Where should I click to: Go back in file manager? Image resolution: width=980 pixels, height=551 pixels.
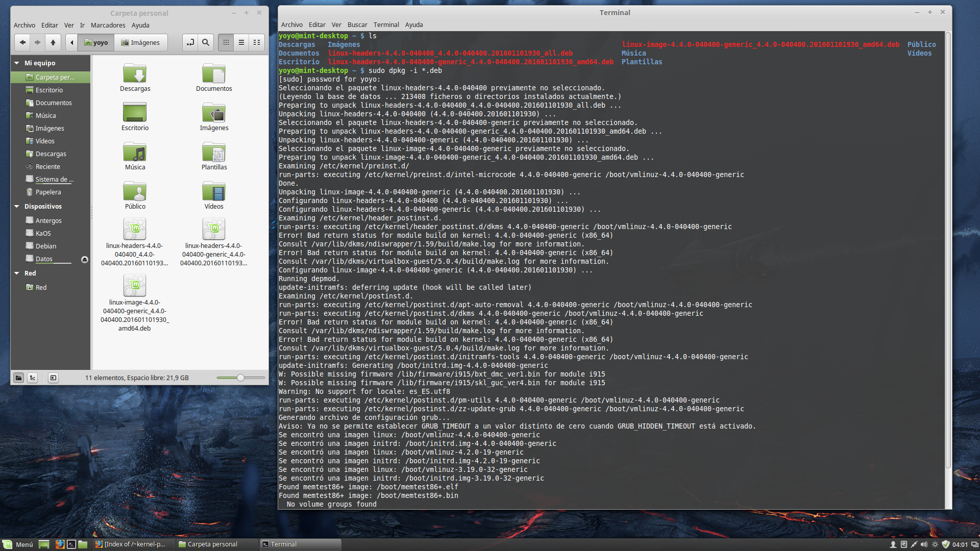[22, 42]
